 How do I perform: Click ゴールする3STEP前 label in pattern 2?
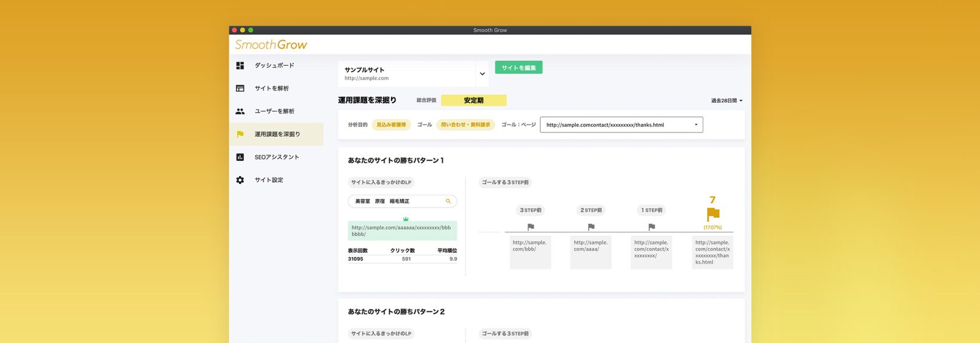[505, 333]
